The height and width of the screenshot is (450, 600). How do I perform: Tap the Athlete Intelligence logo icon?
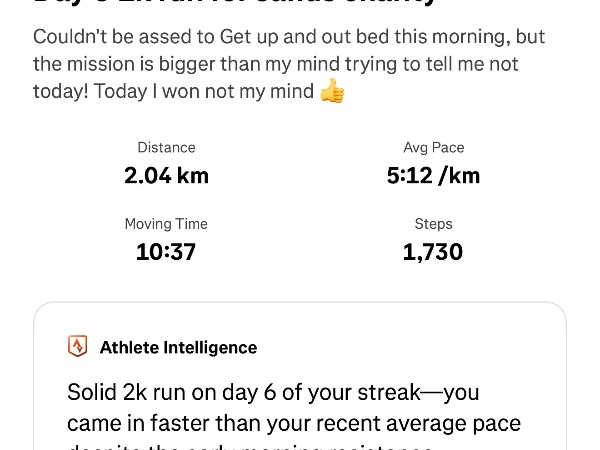click(x=77, y=347)
